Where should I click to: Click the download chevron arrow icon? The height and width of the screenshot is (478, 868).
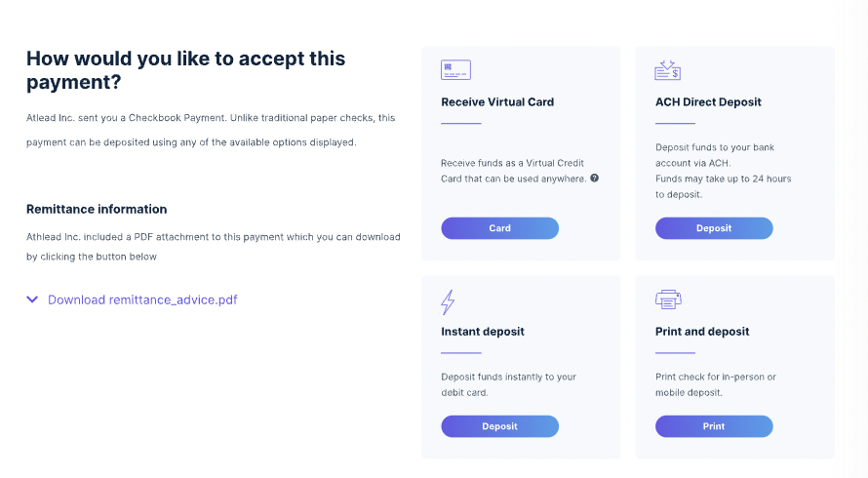point(32,299)
